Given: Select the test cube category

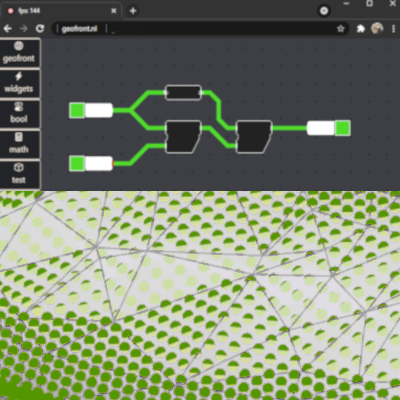Looking at the screenshot, I should [19, 174].
